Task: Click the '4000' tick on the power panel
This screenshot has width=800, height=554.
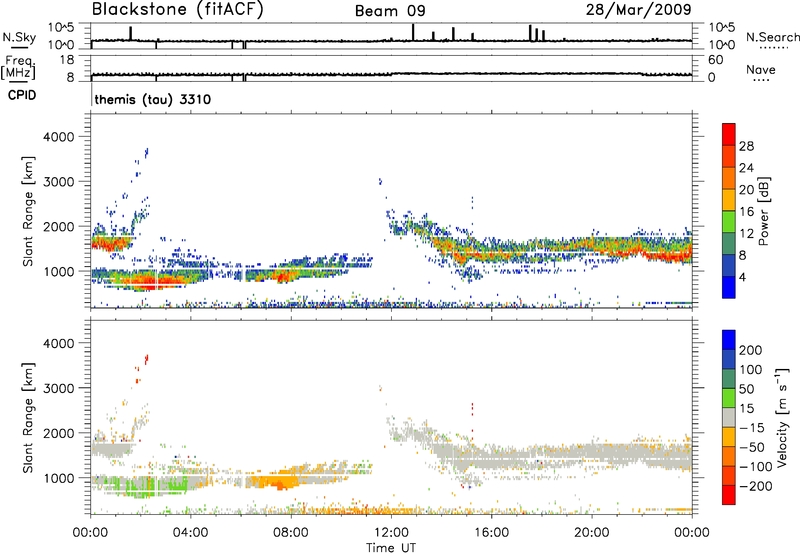Action: [58, 137]
